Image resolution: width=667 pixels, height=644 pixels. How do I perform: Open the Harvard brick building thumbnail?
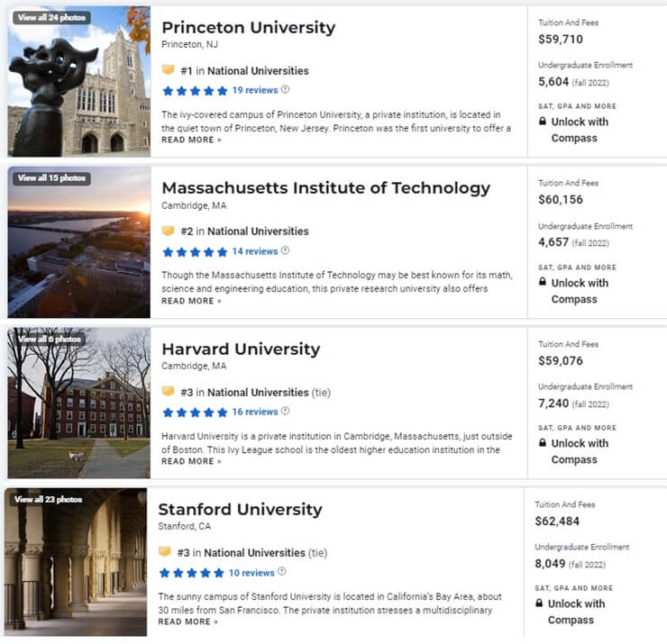[x=78, y=403]
